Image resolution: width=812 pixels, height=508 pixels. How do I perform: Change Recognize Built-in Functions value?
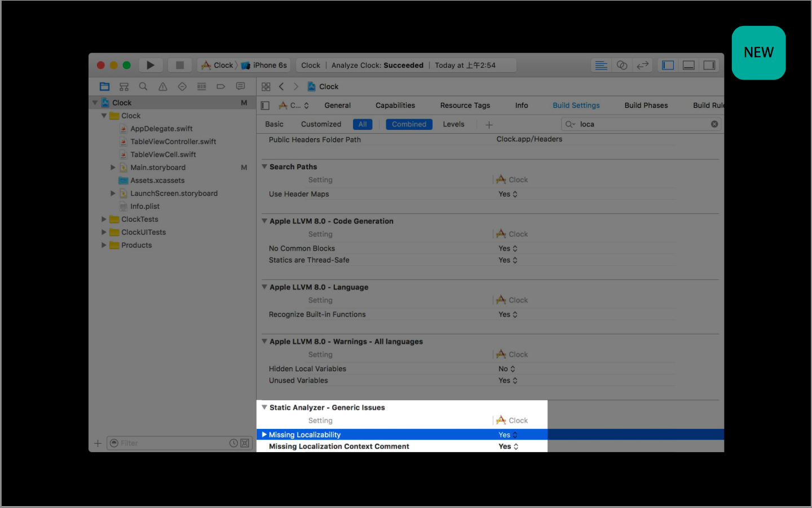tap(508, 314)
